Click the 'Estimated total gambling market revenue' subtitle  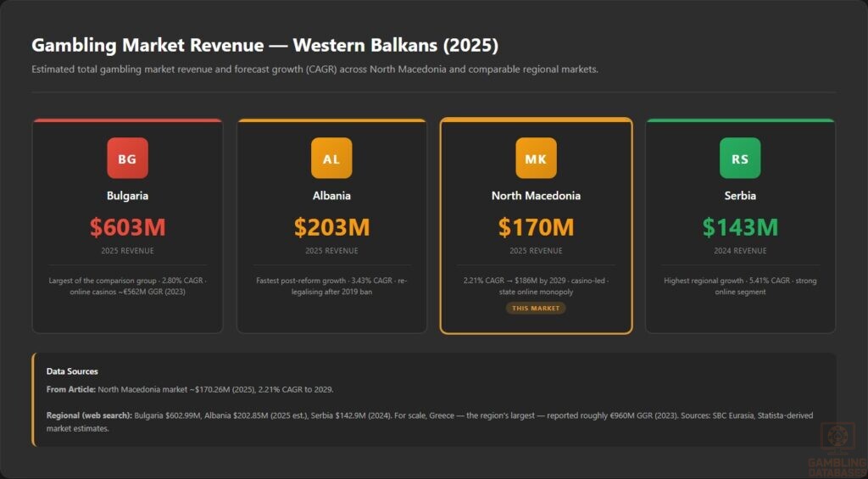[315, 70]
